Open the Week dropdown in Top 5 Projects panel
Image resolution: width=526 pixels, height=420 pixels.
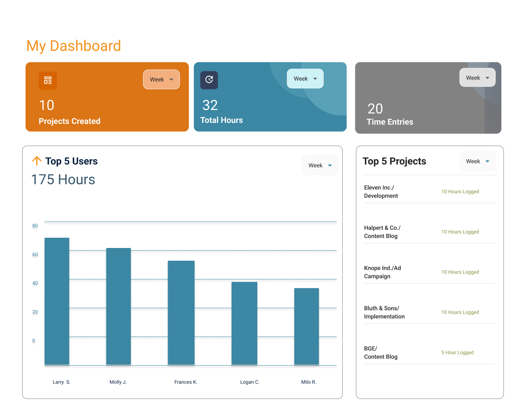tap(477, 161)
